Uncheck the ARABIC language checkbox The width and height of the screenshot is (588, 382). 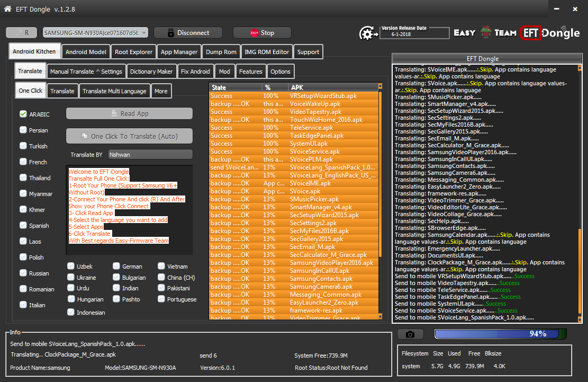pos(23,114)
